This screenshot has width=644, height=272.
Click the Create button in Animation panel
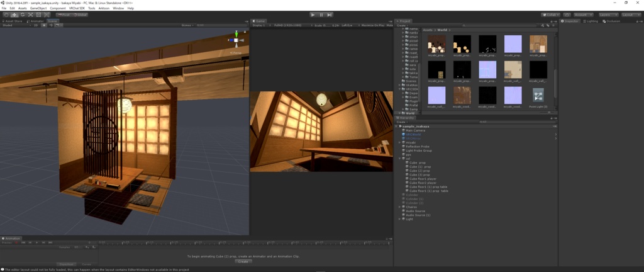pos(242,261)
